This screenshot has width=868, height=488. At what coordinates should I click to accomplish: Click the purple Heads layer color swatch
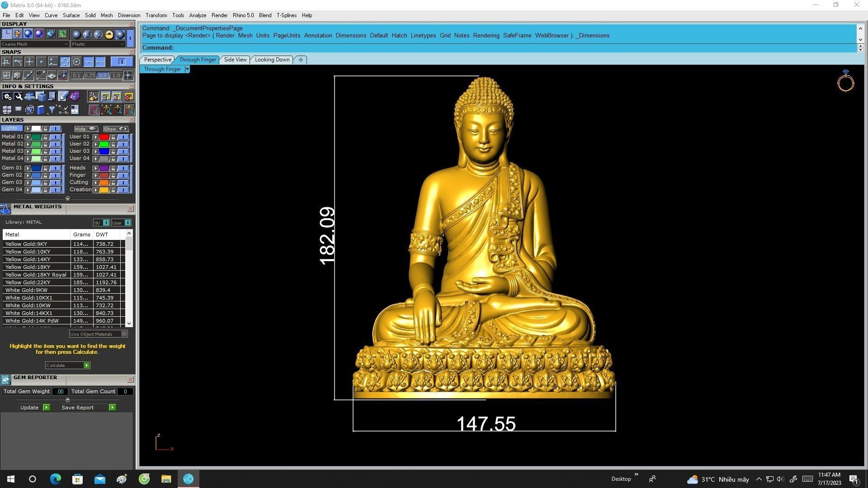click(x=104, y=168)
